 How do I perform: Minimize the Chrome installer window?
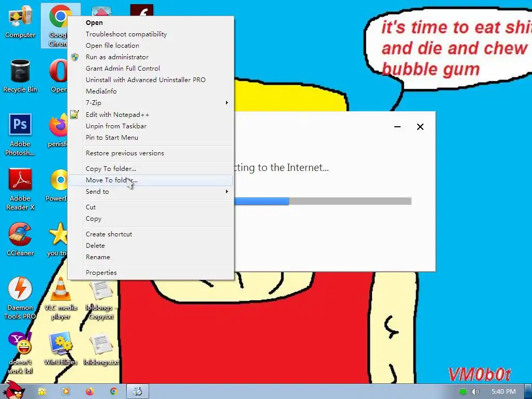(397, 127)
